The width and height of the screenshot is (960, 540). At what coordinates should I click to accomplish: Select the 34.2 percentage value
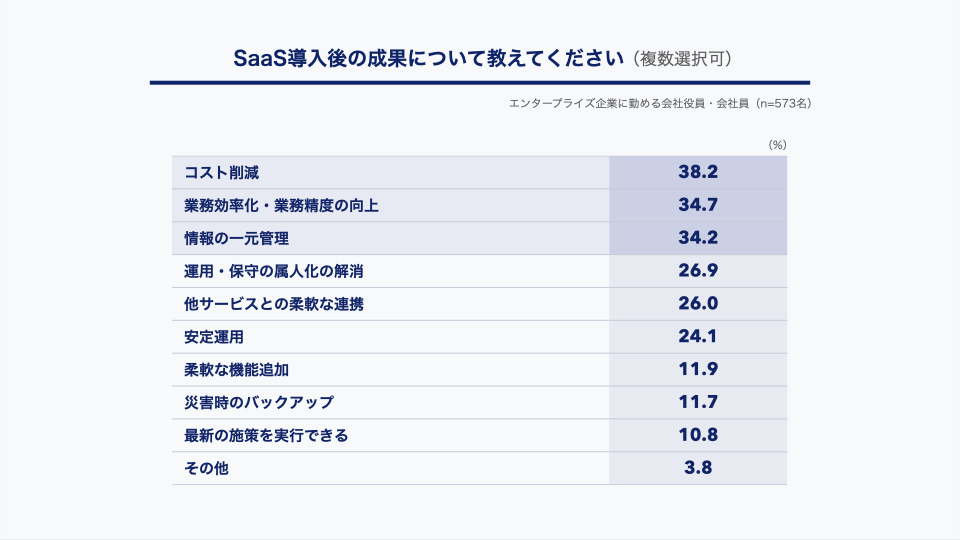point(698,238)
